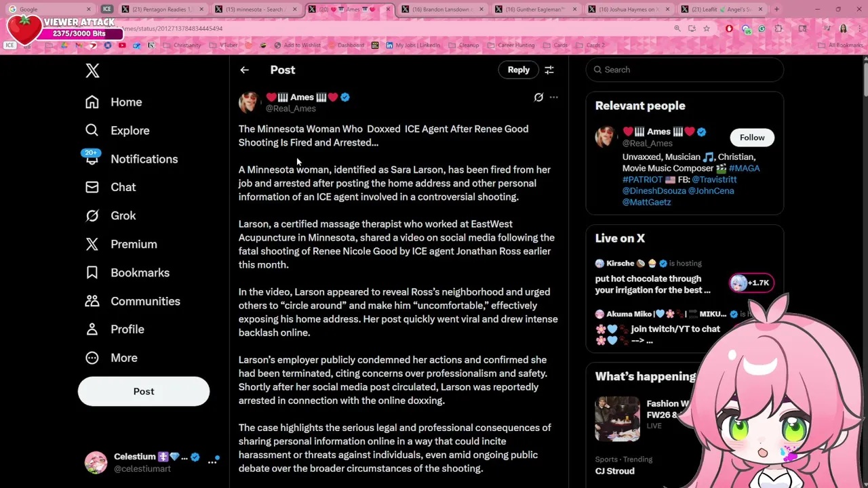Open the Notion bookmark icon
The width and height of the screenshot is (868, 488).
coord(151,45)
